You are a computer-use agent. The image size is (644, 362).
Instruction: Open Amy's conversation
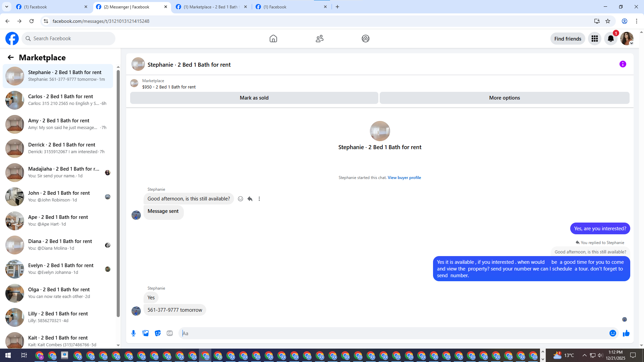(x=58, y=124)
